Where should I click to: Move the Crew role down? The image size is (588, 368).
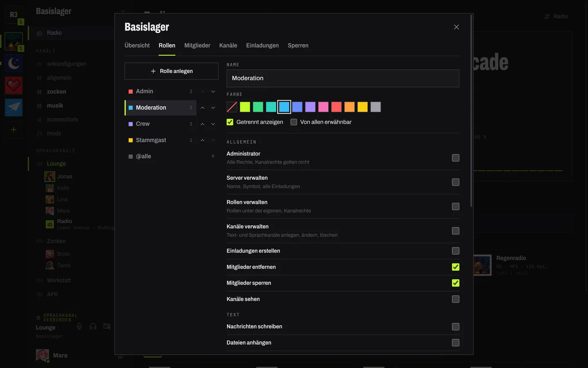click(x=213, y=124)
